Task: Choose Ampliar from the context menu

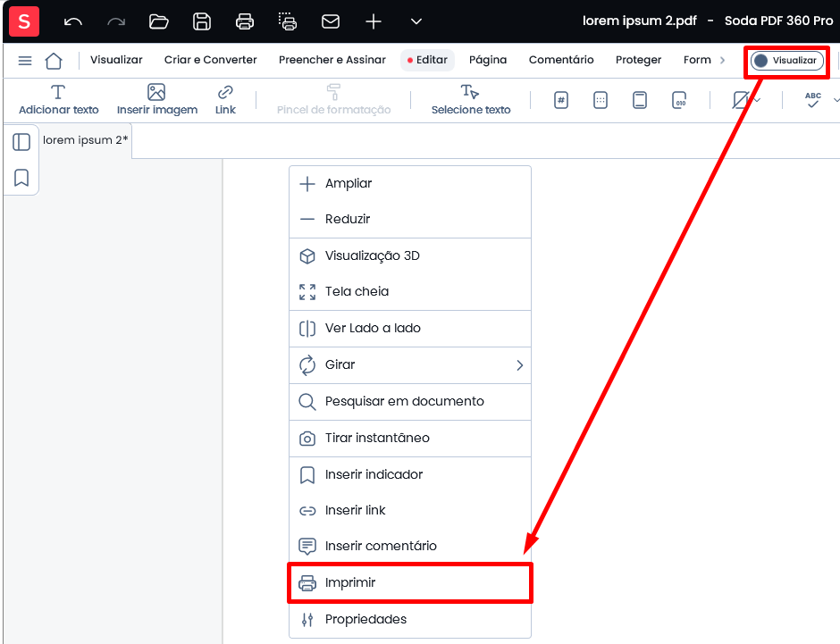Action: pyautogui.click(x=410, y=184)
